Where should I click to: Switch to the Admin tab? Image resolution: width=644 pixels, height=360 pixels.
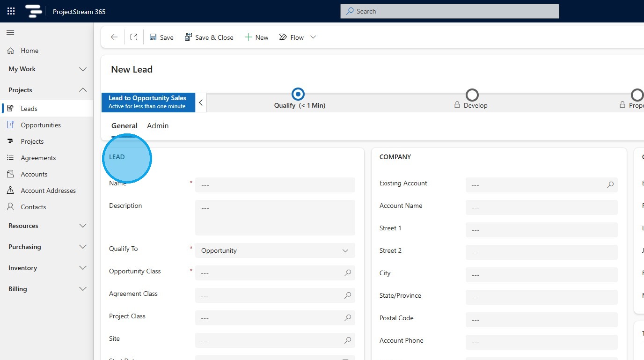[x=158, y=125]
